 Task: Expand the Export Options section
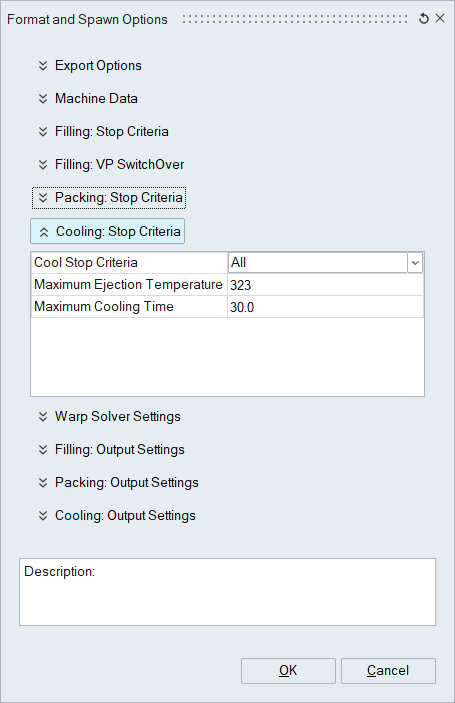click(90, 65)
